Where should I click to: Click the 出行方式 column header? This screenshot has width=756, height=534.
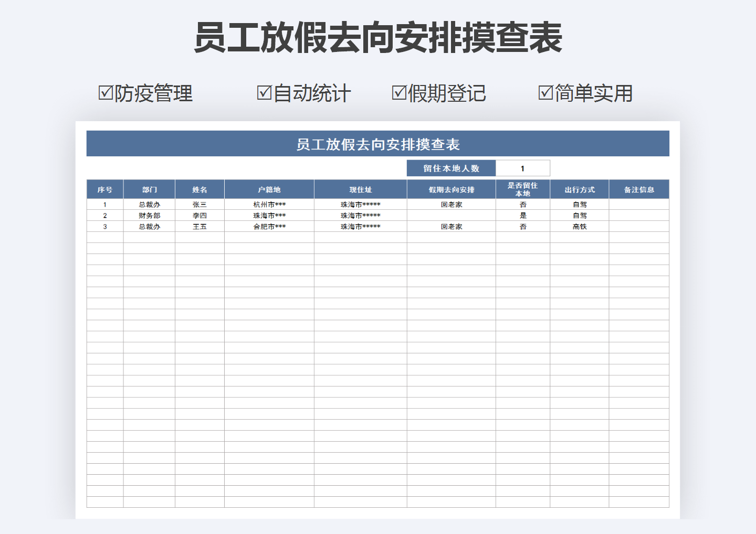click(x=579, y=189)
